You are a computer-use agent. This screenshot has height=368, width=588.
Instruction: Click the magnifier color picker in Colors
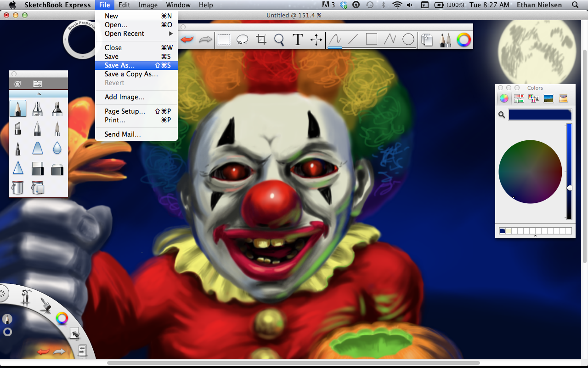[x=502, y=115]
